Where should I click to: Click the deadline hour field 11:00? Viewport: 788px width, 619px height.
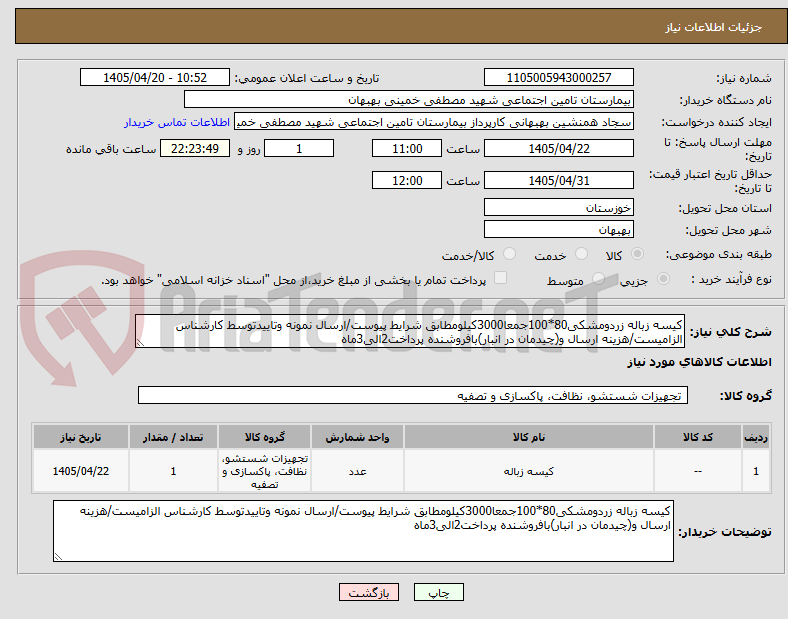click(407, 148)
